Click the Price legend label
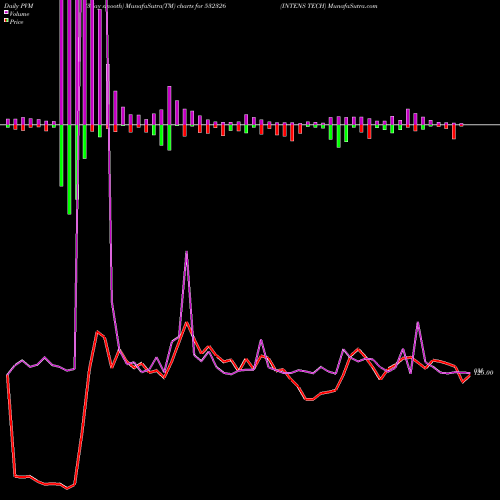The image size is (500, 500). point(16,22)
